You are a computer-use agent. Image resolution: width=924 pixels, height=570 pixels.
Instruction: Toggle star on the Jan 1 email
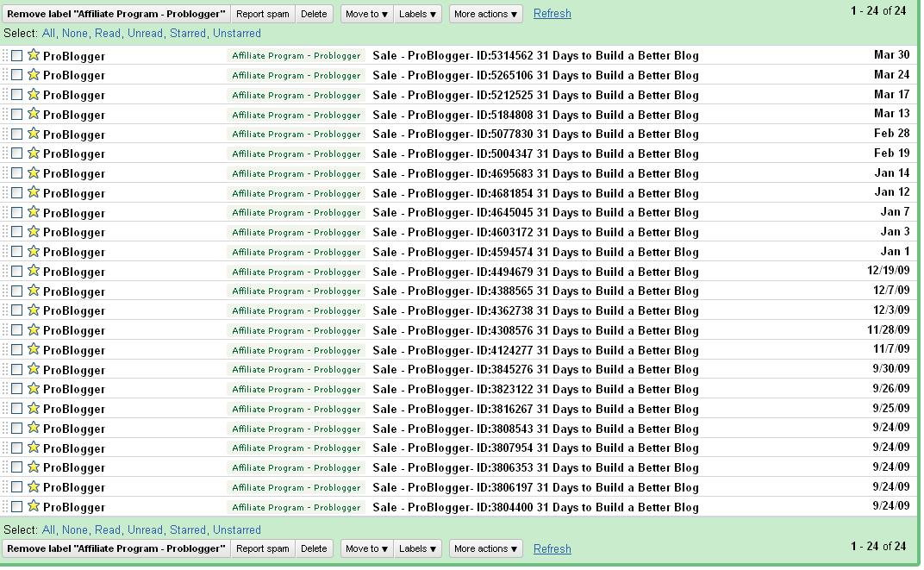(34, 251)
